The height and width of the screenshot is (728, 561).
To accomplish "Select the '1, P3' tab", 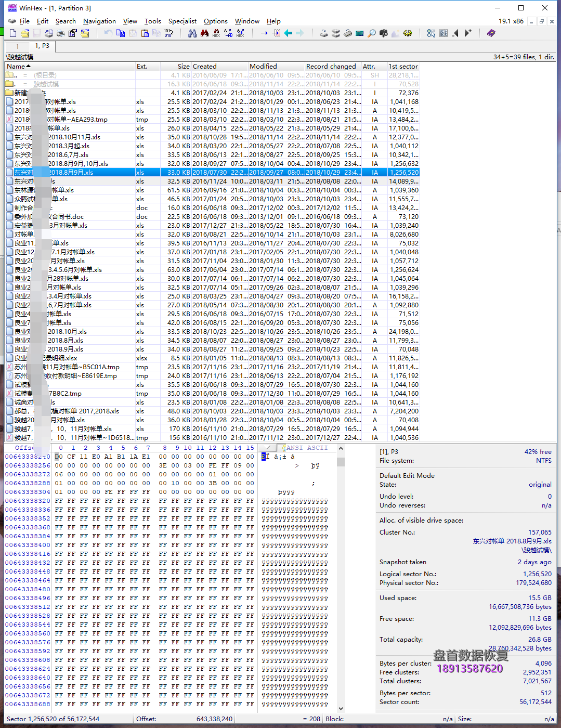I will (x=42, y=46).
